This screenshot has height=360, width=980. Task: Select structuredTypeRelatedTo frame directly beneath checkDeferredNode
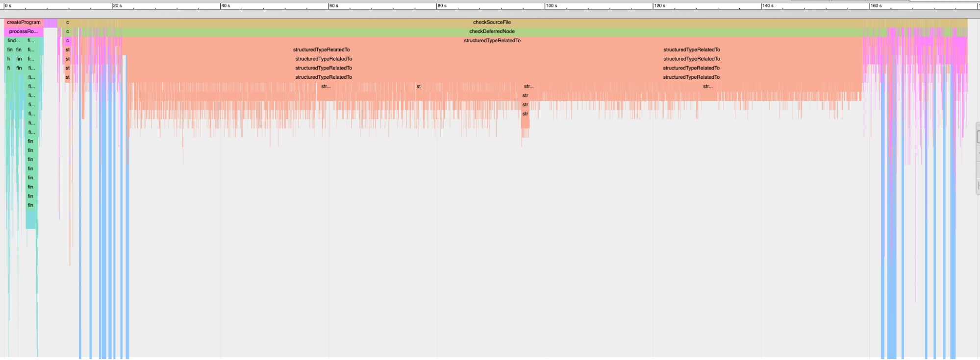[x=492, y=41]
